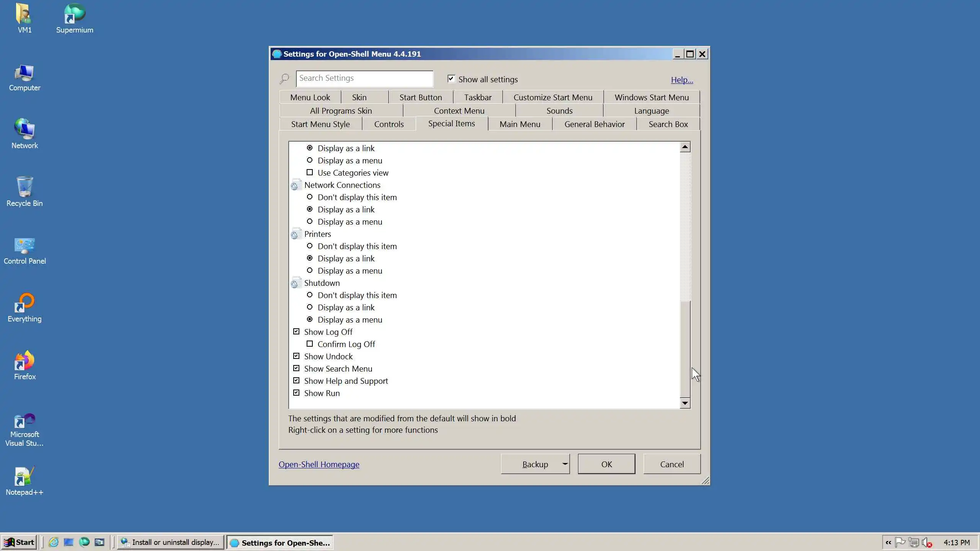Expand hidden system tray icons chevron
Image resolution: width=980 pixels, height=551 pixels.
point(888,542)
